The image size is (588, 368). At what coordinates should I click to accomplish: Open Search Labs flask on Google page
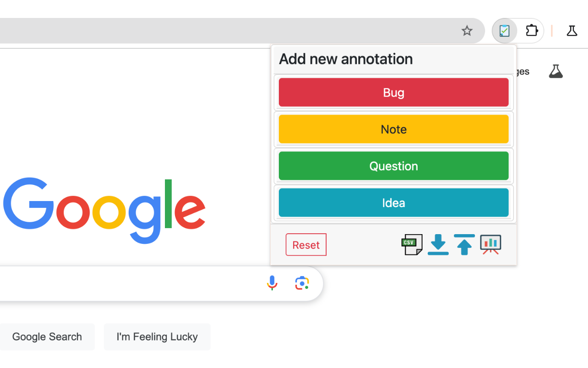556,71
